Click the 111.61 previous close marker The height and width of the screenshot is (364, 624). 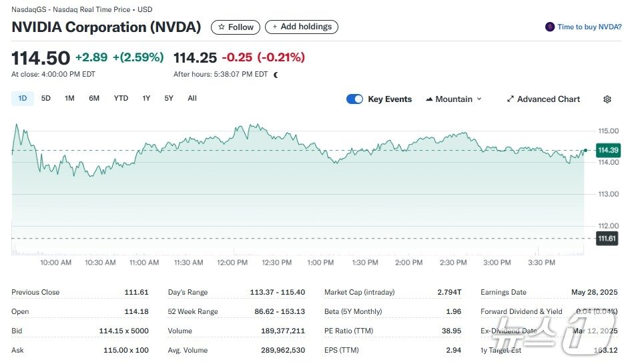pos(607,239)
